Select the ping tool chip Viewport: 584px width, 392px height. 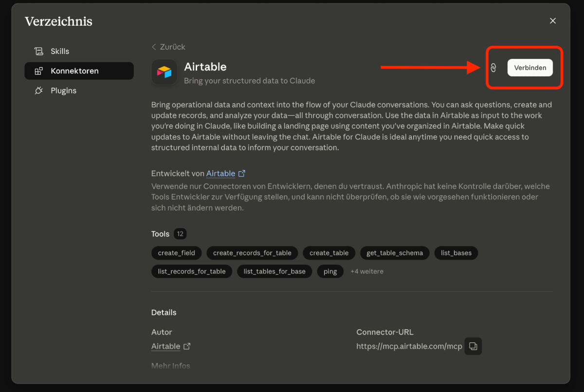(x=330, y=271)
